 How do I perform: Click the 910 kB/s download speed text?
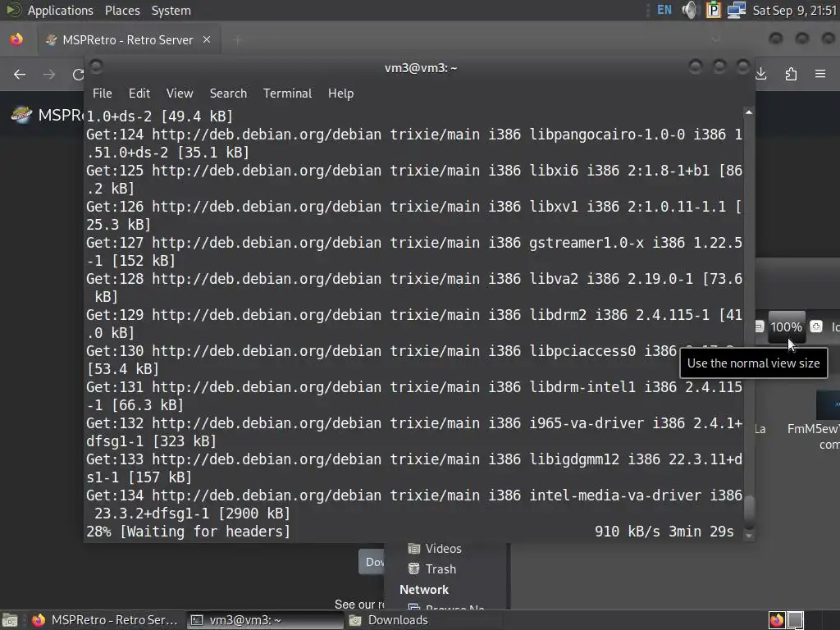point(627,532)
